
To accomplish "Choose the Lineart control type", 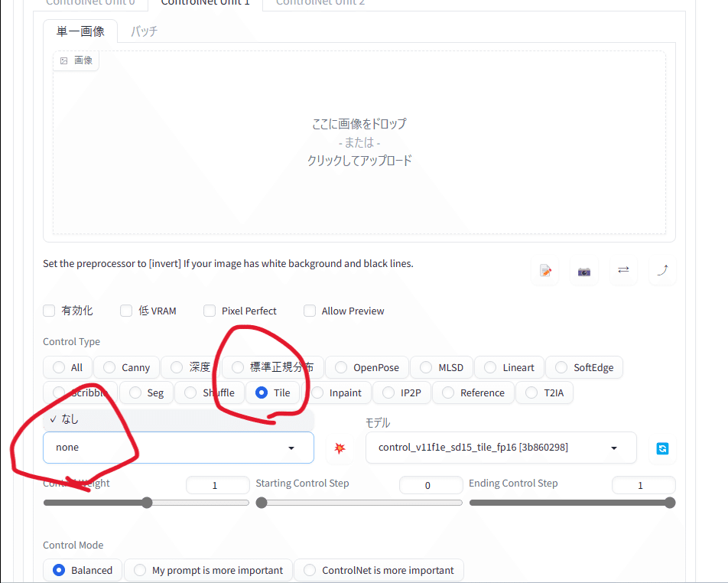I will (x=509, y=367).
